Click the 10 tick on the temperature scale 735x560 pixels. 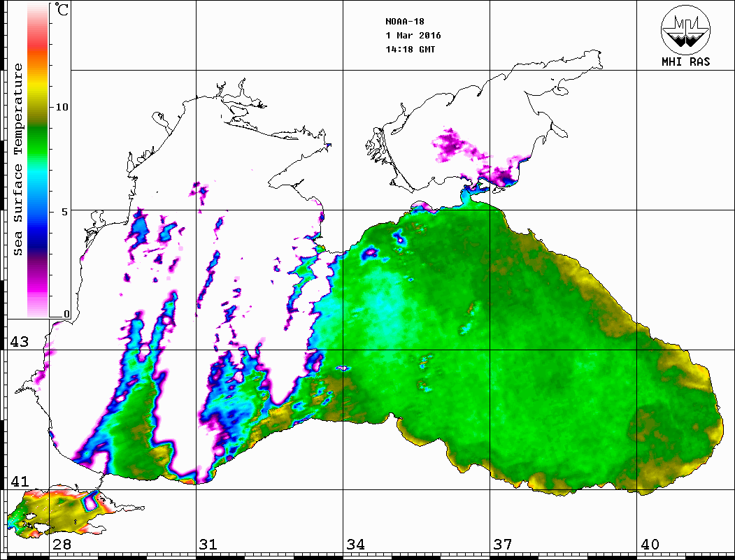(x=62, y=107)
